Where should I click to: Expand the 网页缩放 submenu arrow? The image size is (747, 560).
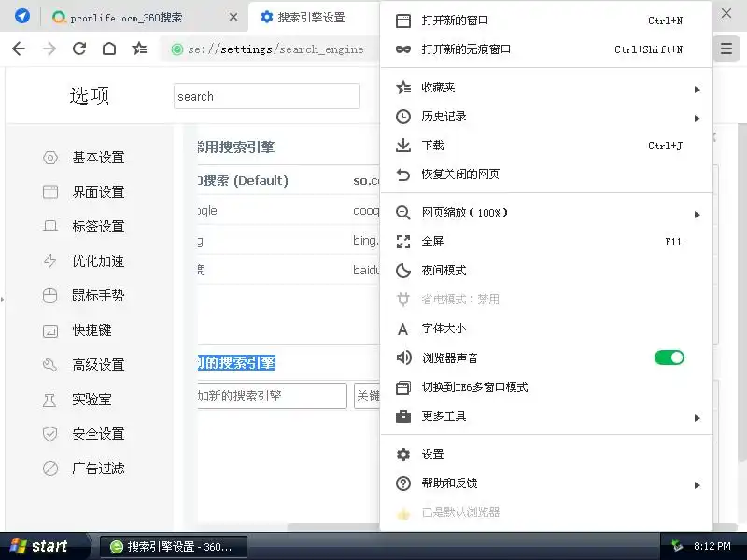coord(697,215)
